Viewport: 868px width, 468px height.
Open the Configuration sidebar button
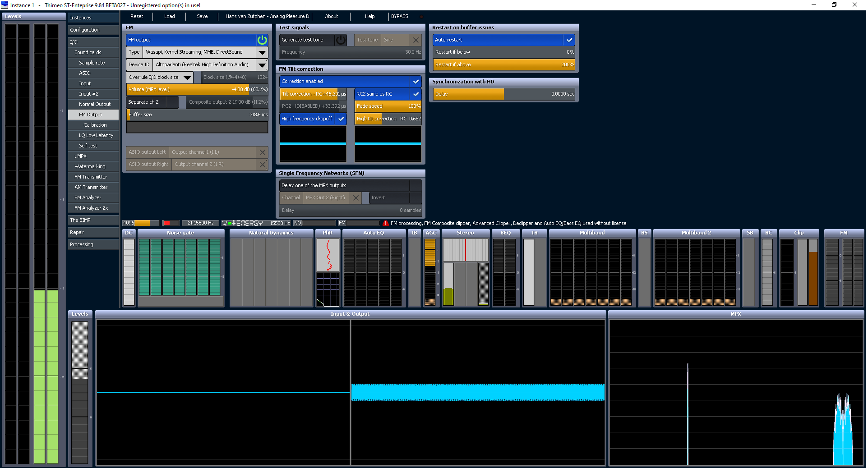[93, 30]
